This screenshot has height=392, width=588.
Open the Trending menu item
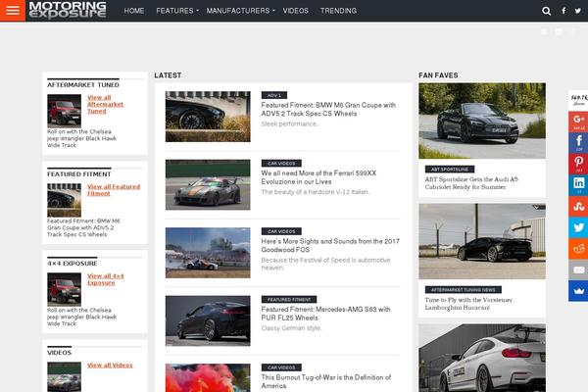(x=338, y=11)
